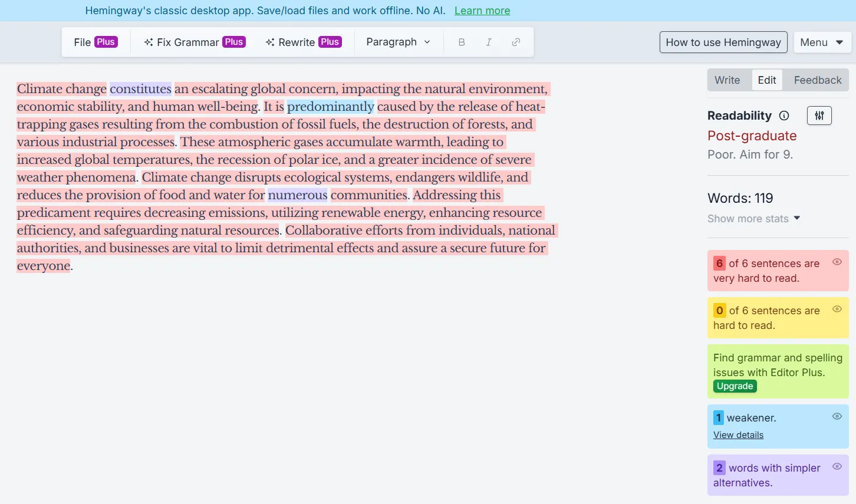Click How to use Hemingway
Screen dimensions: 856x504
coord(723,42)
